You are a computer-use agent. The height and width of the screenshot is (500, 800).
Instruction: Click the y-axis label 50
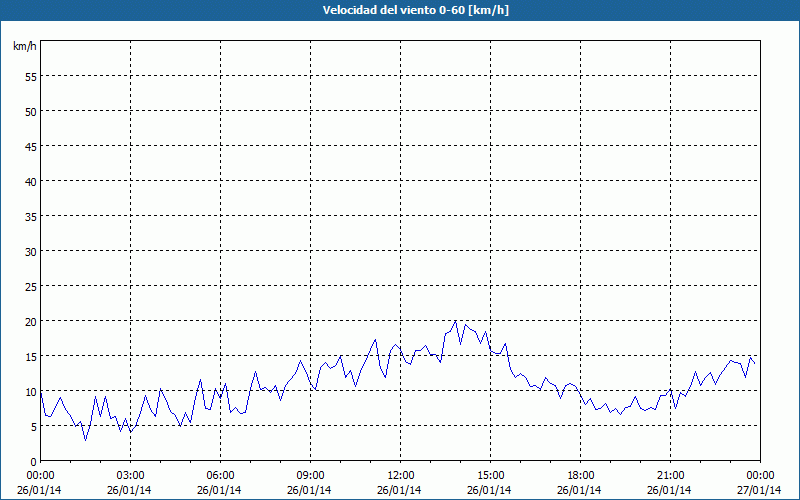point(31,112)
